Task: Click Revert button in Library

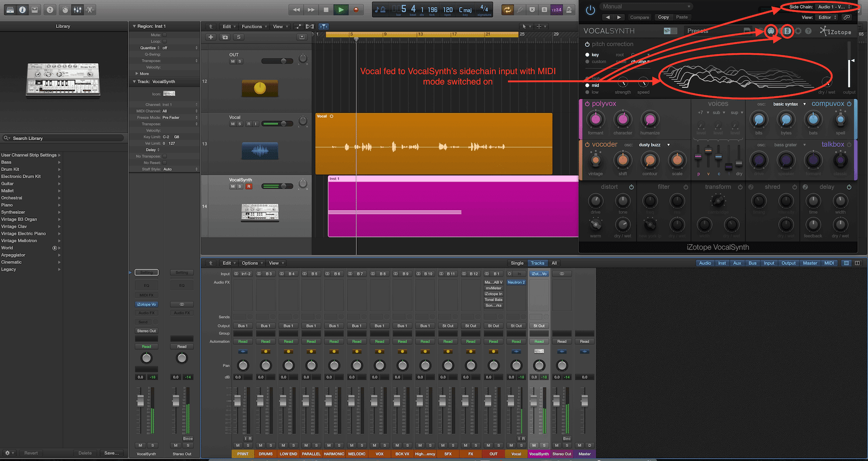Action: tap(31, 453)
